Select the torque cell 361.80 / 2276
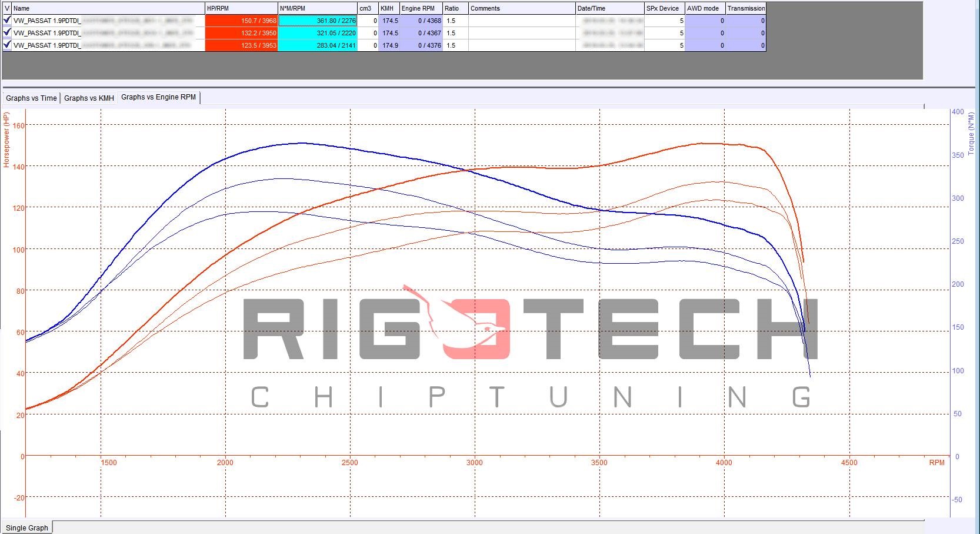 tap(318, 21)
